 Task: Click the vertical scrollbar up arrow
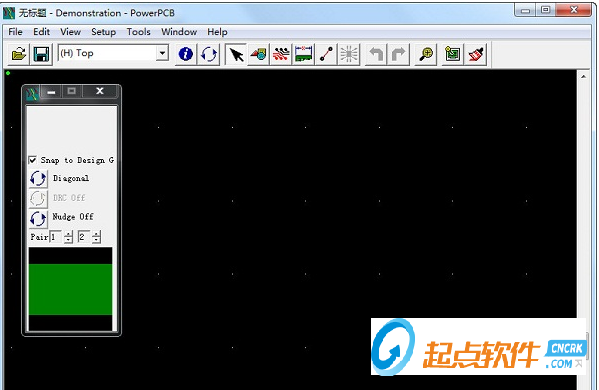583,77
